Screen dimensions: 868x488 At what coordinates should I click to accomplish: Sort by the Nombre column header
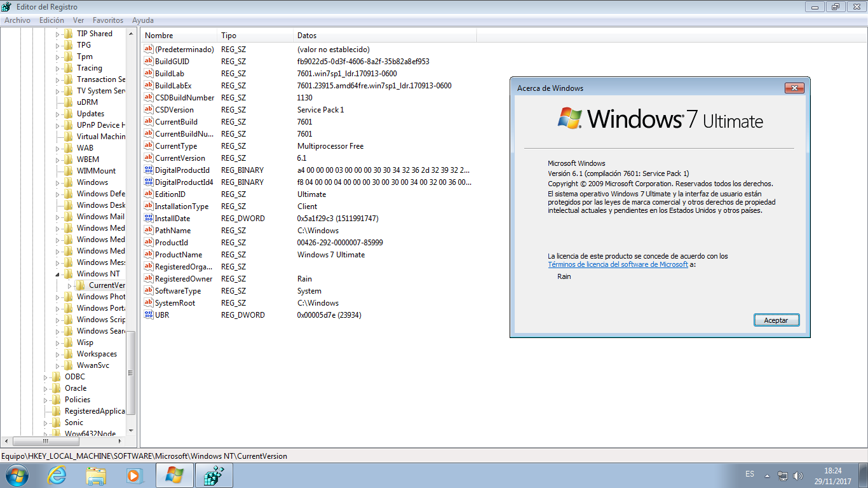(179, 36)
